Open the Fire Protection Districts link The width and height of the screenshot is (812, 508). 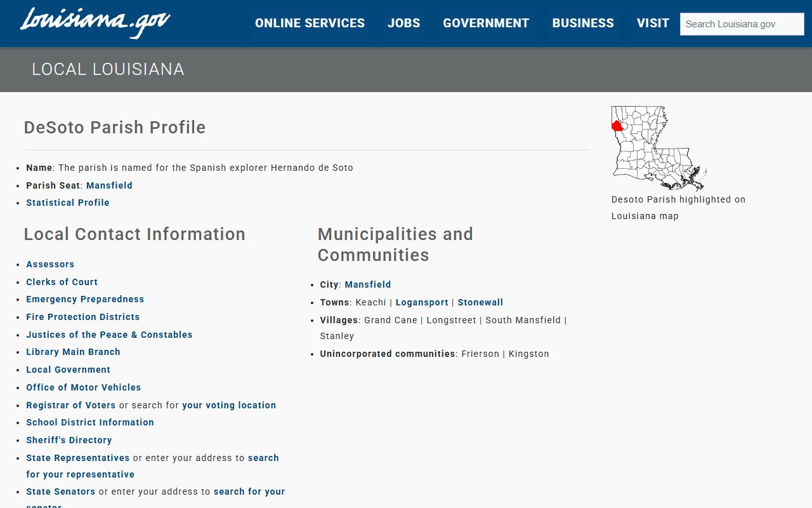pyautogui.click(x=82, y=317)
